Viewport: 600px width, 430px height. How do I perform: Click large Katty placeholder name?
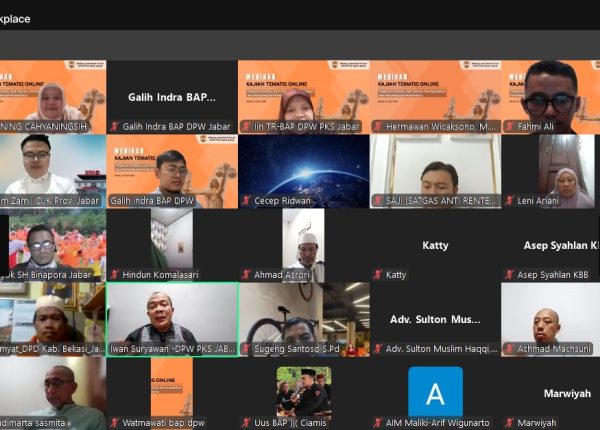point(435,245)
